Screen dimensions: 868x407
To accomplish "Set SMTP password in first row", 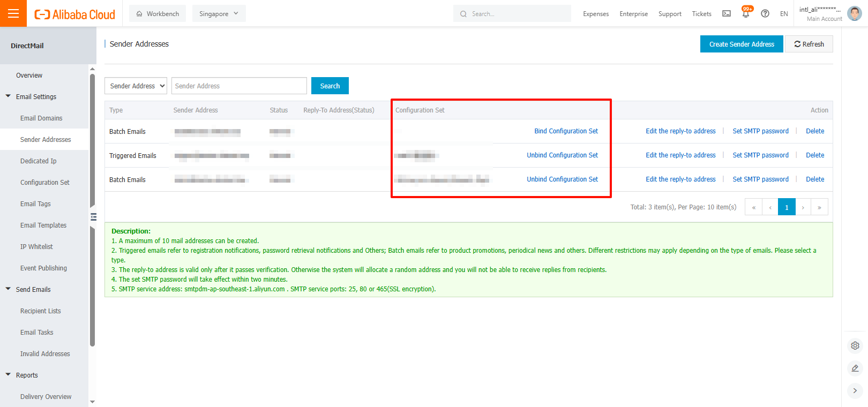I will pyautogui.click(x=760, y=131).
